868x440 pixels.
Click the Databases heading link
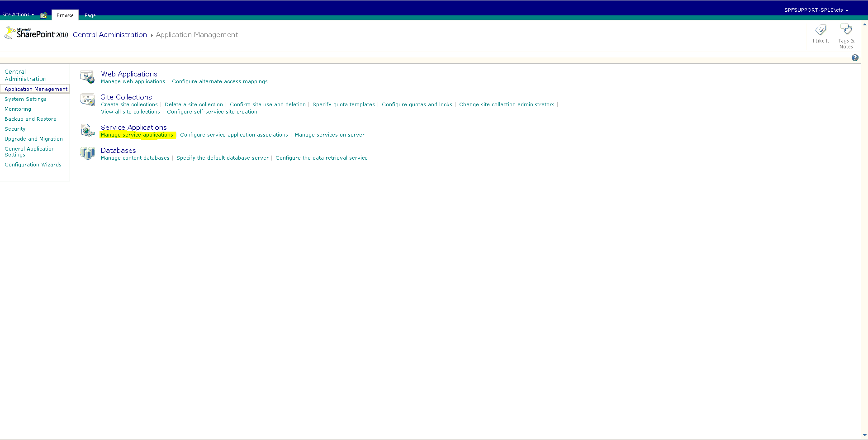pyautogui.click(x=119, y=150)
